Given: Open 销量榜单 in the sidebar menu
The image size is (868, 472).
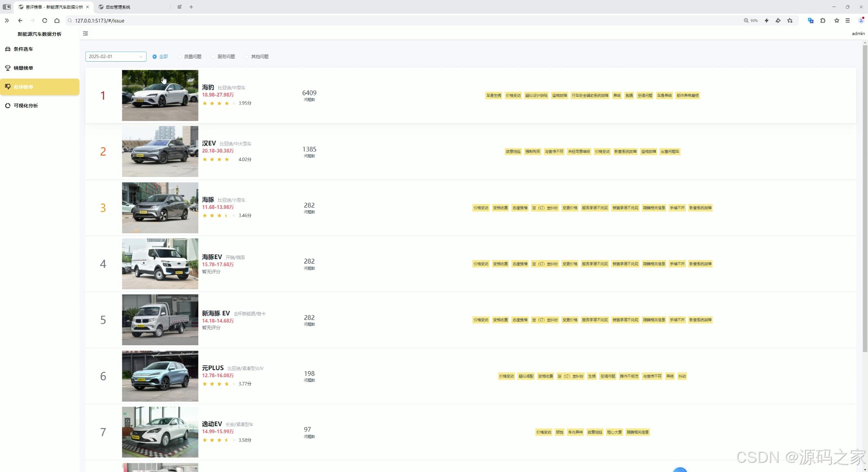Looking at the screenshot, I should pos(23,68).
